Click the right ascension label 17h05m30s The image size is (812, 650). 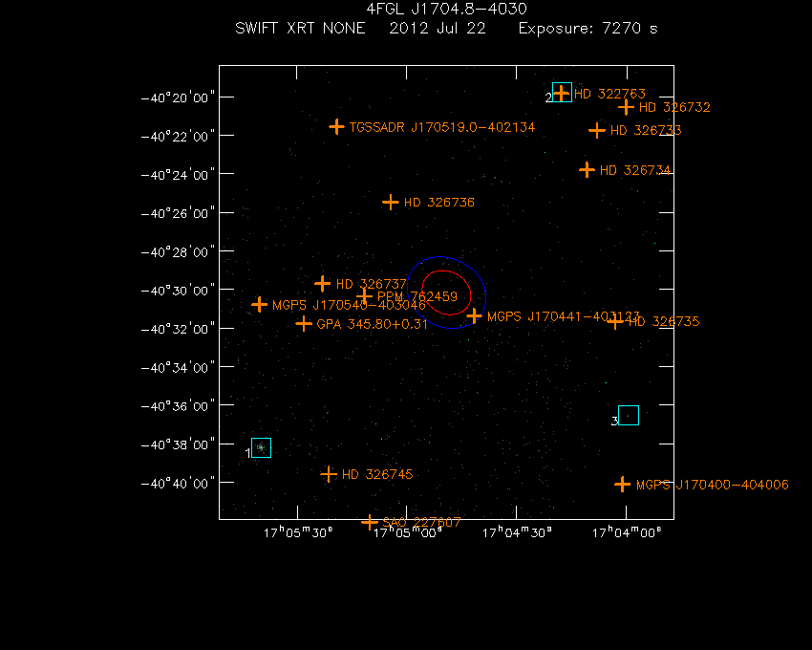click(298, 532)
